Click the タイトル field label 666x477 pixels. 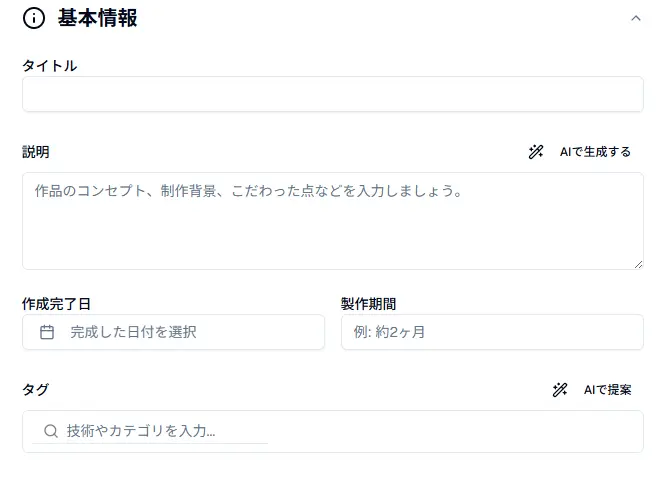(x=49, y=66)
